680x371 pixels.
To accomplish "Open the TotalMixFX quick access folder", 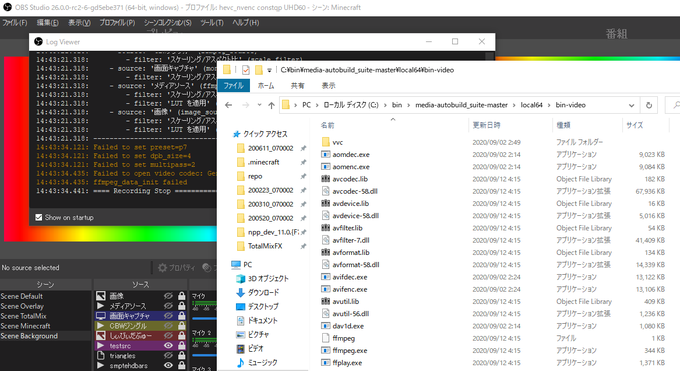I will tap(265, 246).
